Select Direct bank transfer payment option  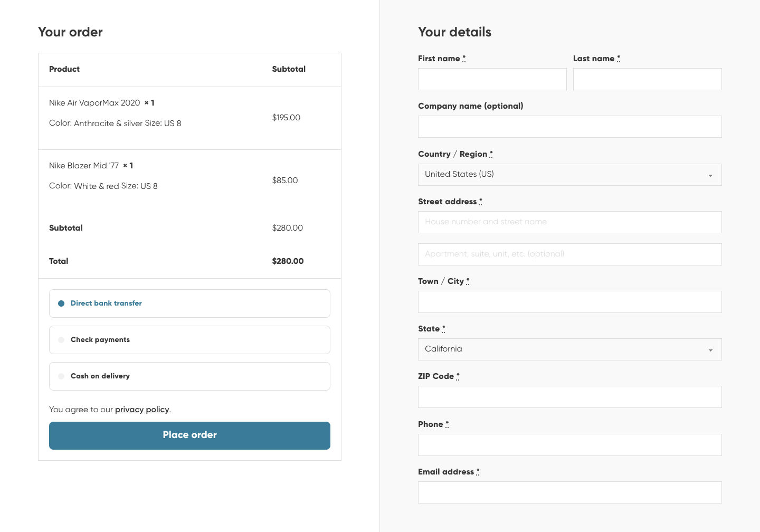click(x=61, y=303)
